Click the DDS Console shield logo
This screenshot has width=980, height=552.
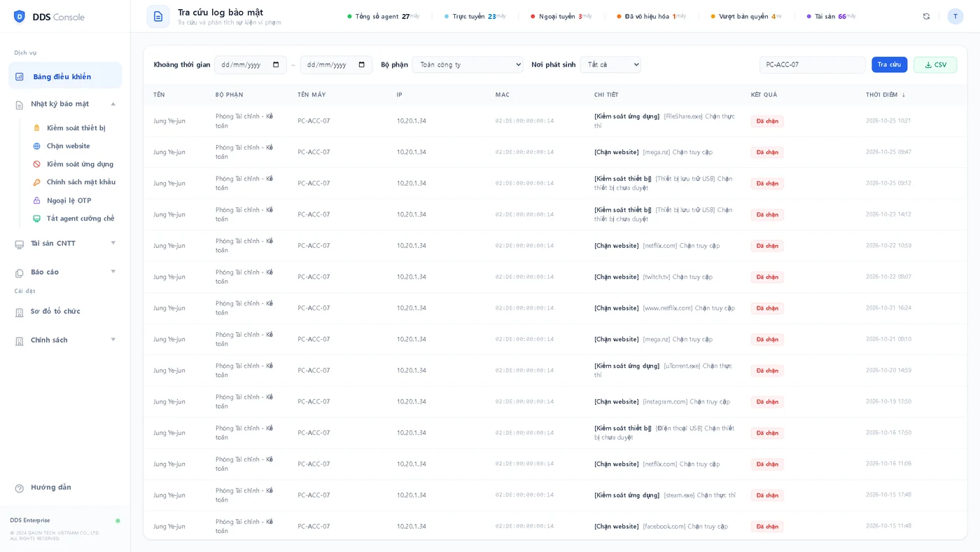pyautogui.click(x=20, y=16)
